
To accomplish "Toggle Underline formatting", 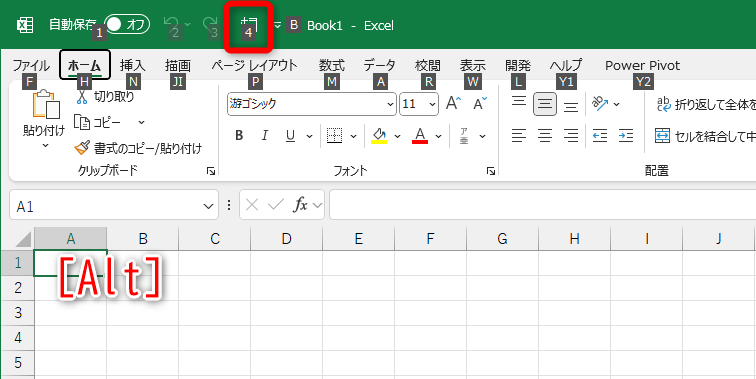I will [290, 136].
